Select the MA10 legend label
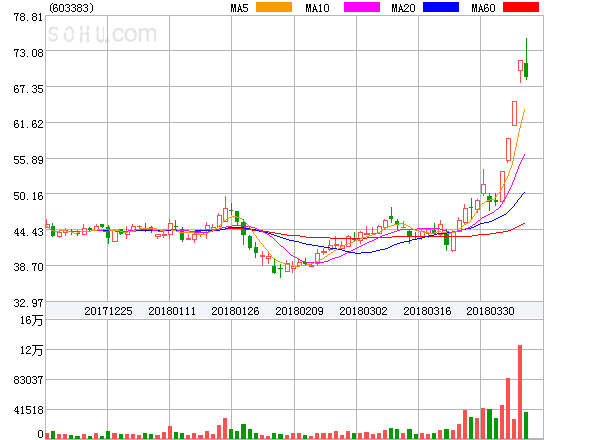Image resolution: width=600 pixels, height=440 pixels. coord(317,8)
